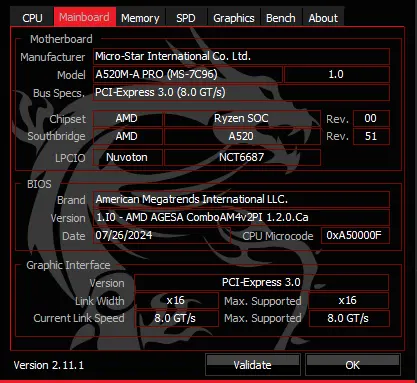417x383 pixels.
Task: Click the Version 2.11.1 label
Action: 49,365
